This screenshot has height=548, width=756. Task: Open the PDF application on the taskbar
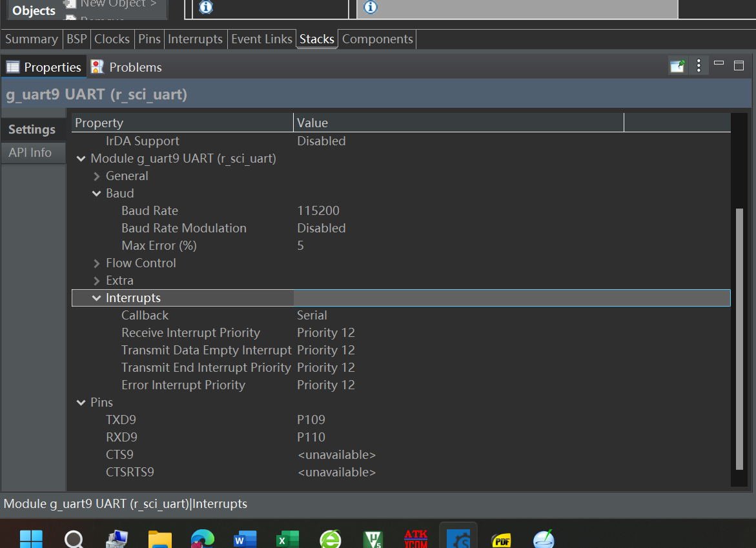pyautogui.click(x=502, y=540)
